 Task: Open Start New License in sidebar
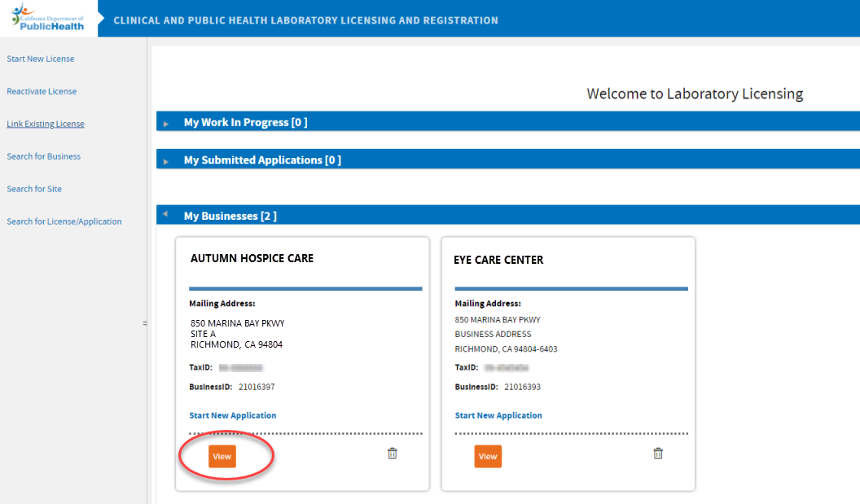point(41,59)
